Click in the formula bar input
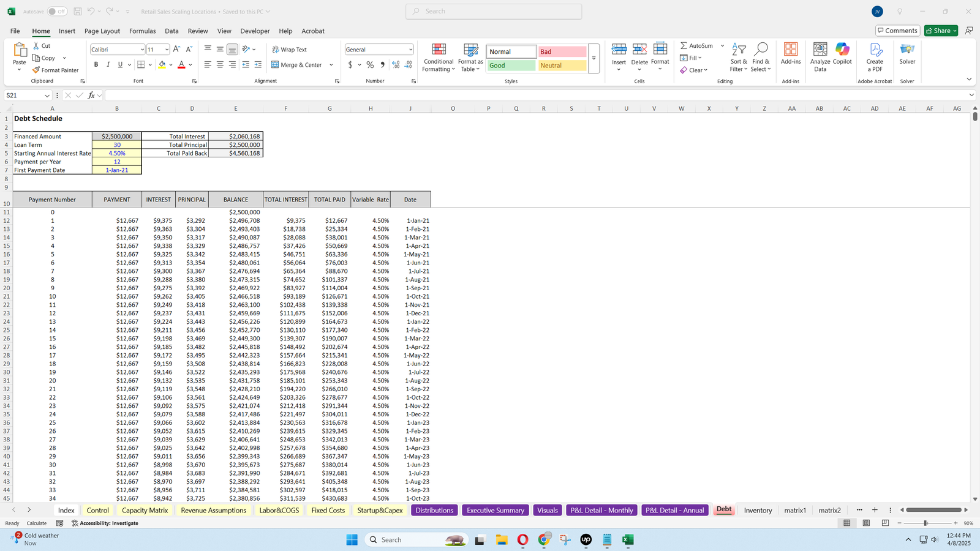The image size is (980, 551). (x=533, y=96)
